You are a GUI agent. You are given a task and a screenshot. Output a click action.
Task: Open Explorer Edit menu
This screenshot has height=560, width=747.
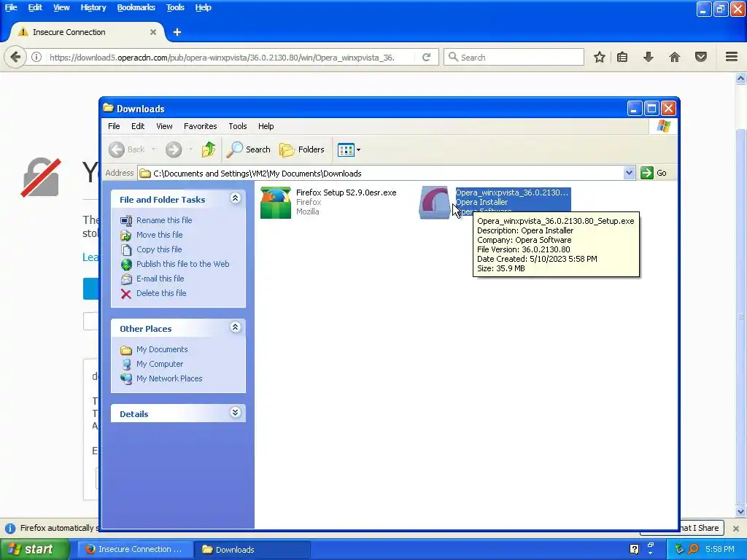click(138, 126)
